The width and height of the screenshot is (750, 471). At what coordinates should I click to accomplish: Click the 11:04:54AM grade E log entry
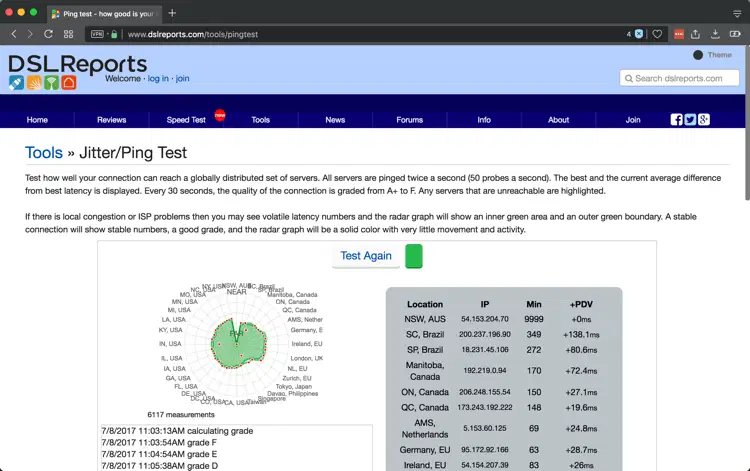(159, 454)
